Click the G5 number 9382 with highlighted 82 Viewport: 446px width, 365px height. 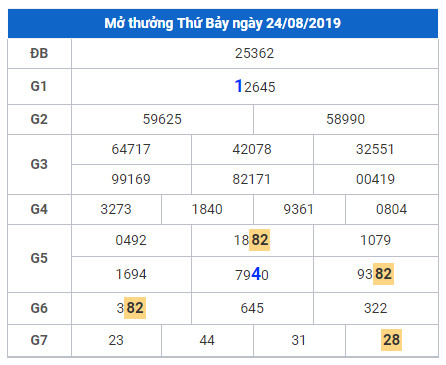(x=375, y=274)
